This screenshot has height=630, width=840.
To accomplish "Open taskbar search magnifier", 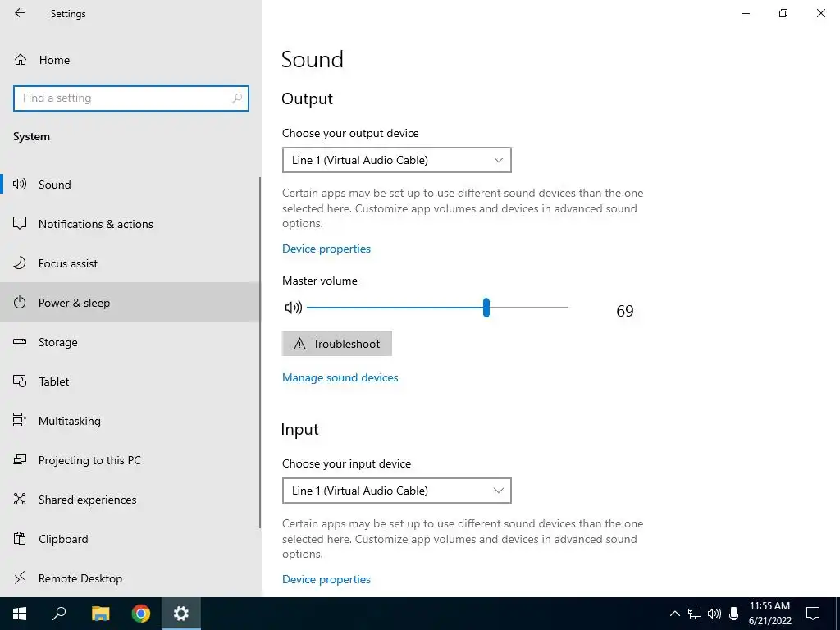I will [x=59, y=614].
